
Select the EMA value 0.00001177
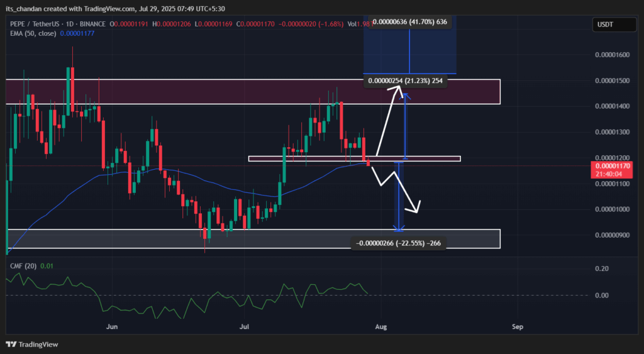[77, 33]
